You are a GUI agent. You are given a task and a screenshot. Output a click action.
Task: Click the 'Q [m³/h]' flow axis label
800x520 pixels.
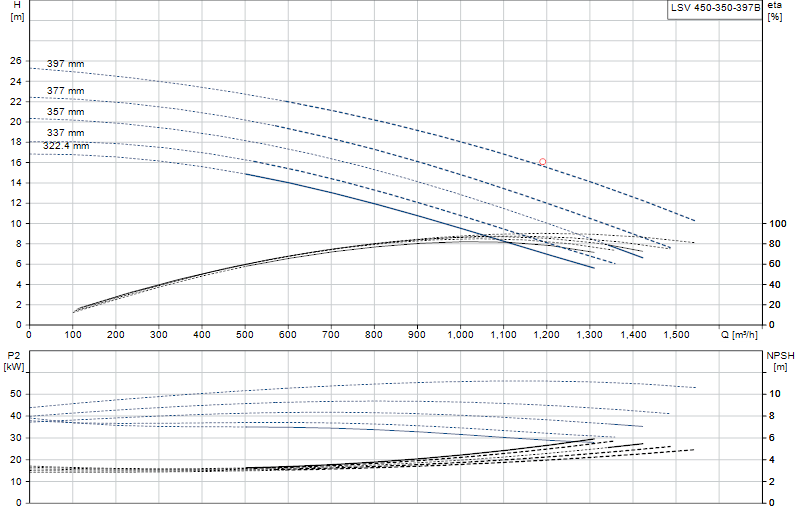click(739, 335)
